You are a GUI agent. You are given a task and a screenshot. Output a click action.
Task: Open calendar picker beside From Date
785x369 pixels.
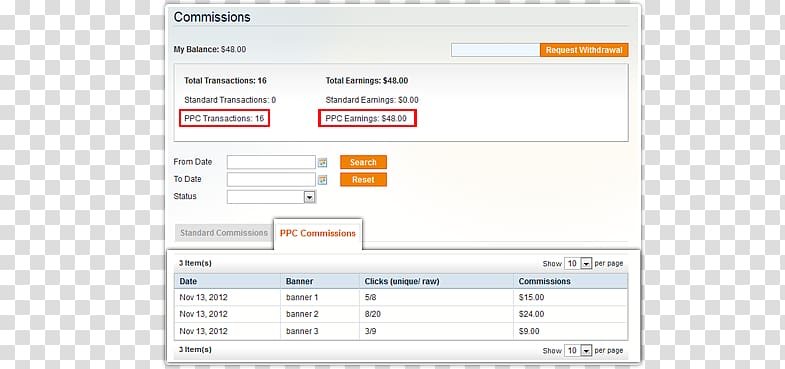322,162
